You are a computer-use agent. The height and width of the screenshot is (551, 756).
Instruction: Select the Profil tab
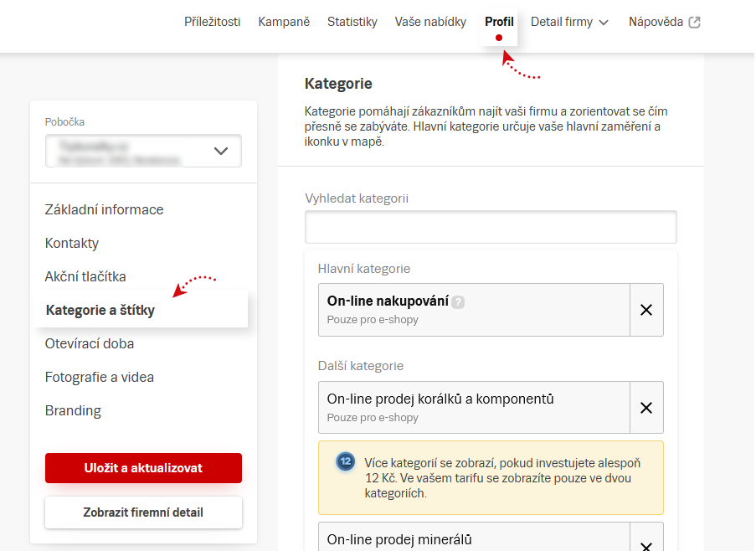click(499, 23)
